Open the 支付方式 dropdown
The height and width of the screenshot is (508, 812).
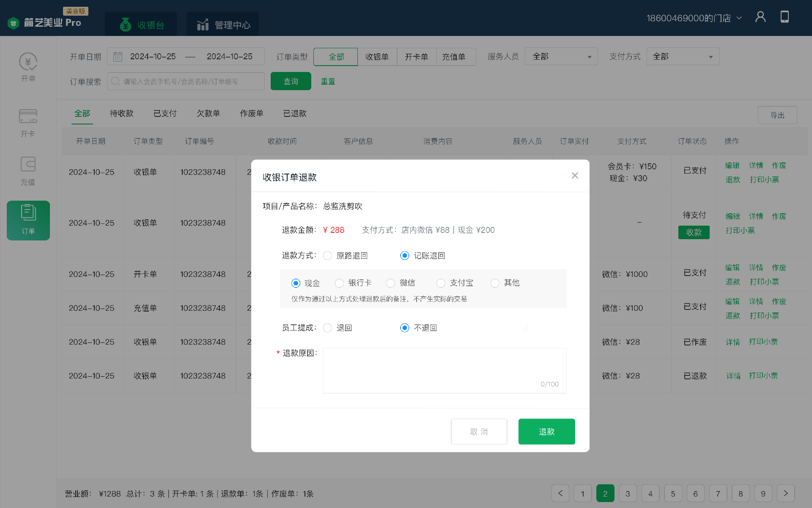(x=683, y=57)
